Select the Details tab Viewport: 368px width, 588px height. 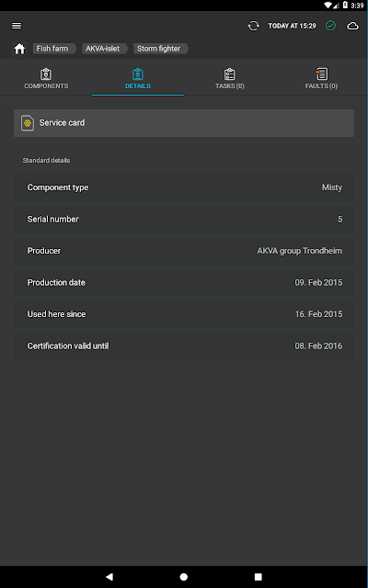click(138, 79)
